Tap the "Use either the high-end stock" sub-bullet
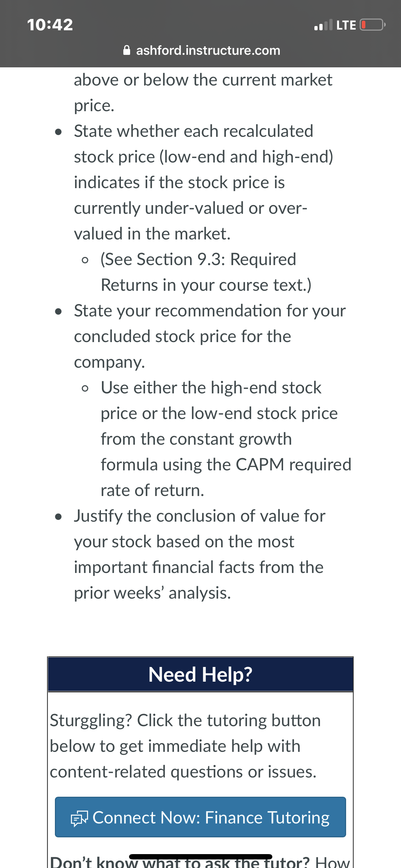The image size is (401, 868). click(226, 439)
